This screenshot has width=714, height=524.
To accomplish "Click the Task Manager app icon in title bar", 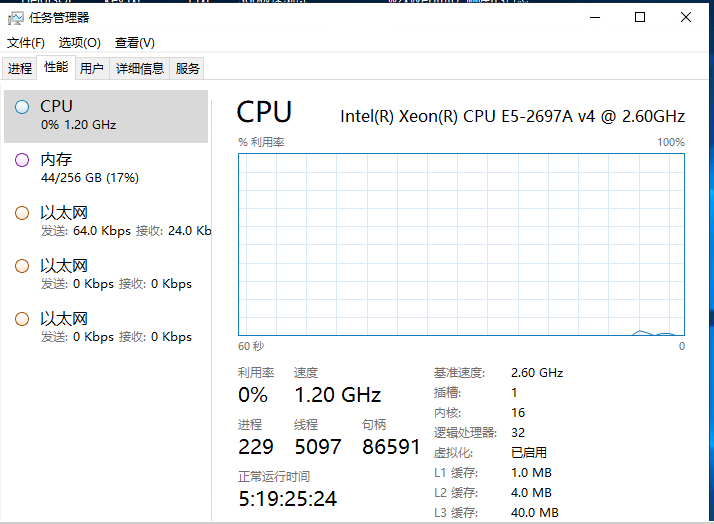I will click(x=15, y=18).
